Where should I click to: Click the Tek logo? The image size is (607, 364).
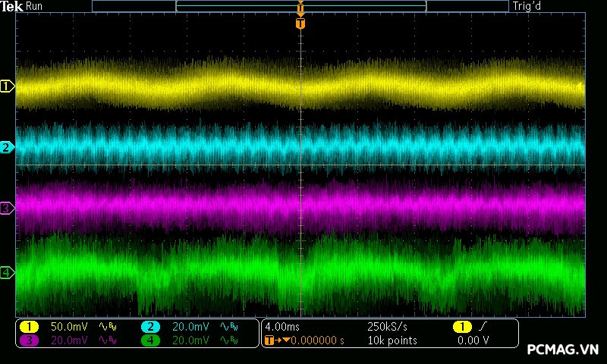13,6
